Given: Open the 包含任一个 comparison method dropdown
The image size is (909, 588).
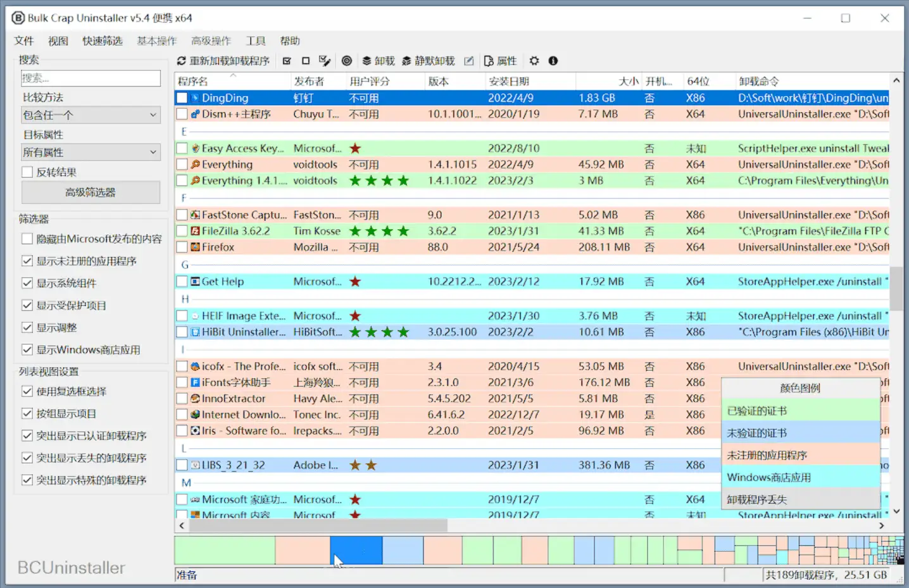Looking at the screenshot, I should point(91,115).
